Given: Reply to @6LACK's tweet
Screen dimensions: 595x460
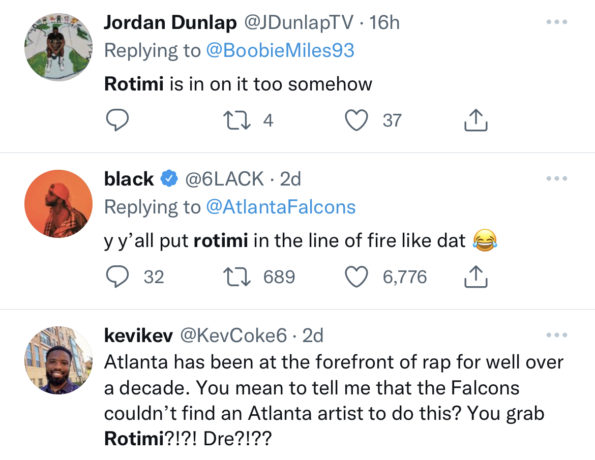Looking at the screenshot, I should pos(117,276).
